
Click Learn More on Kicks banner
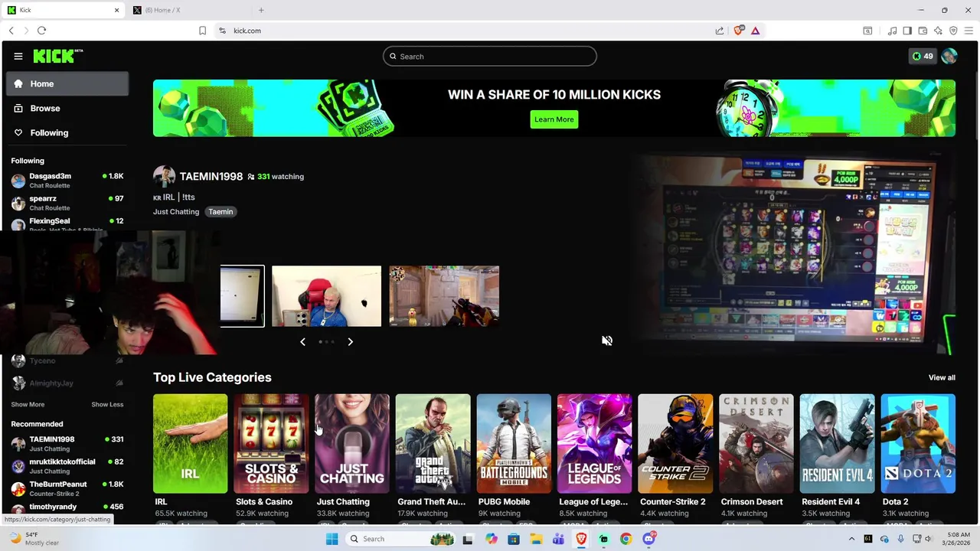click(554, 119)
